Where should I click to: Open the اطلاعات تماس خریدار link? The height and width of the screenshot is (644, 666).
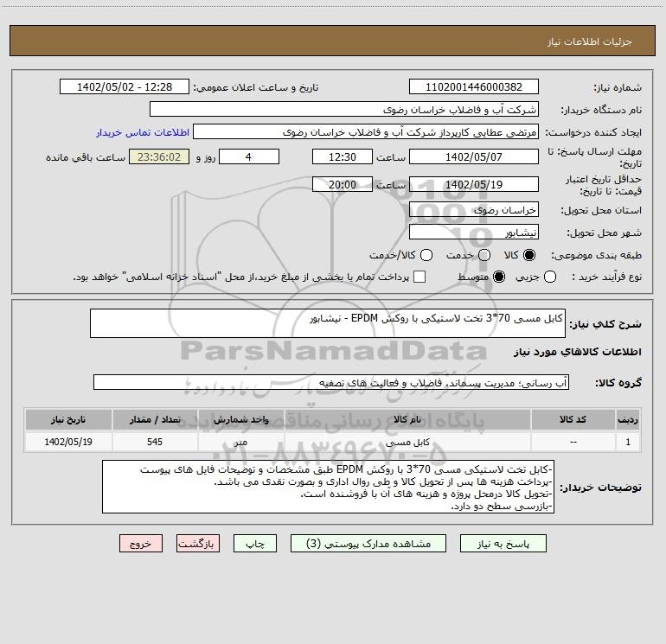pyautogui.click(x=143, y=132)
